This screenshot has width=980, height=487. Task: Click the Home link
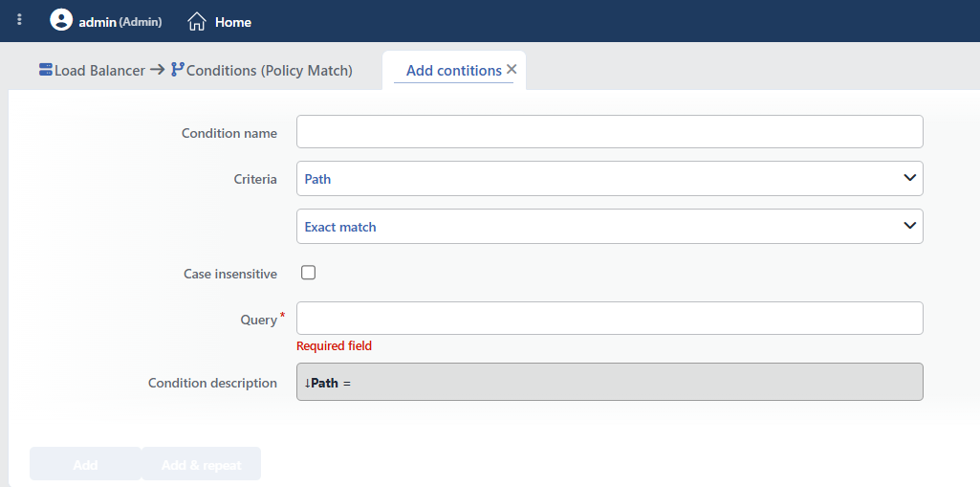click(233, 23)
